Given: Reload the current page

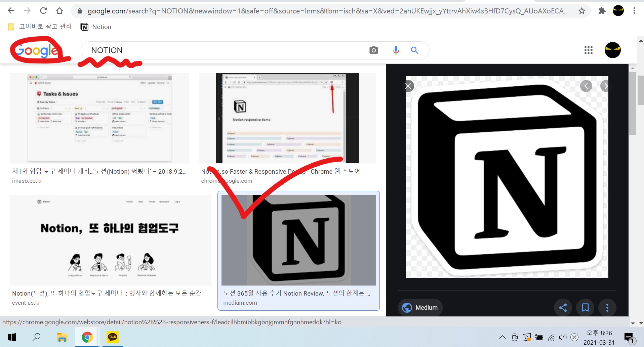Looking at the screenshot, I should point(43,11).
